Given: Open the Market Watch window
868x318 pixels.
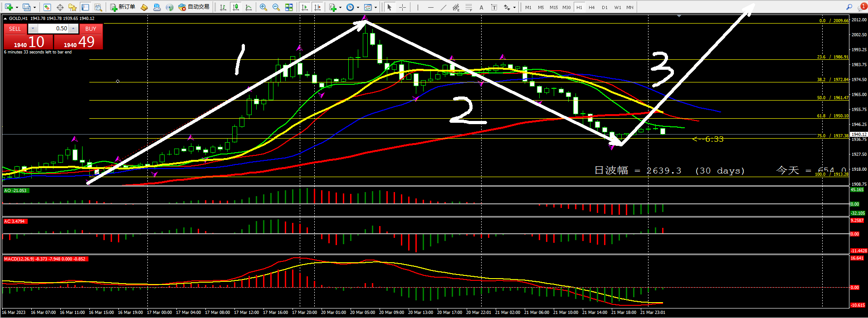Looking at the screenshot, I should (47, 7).
